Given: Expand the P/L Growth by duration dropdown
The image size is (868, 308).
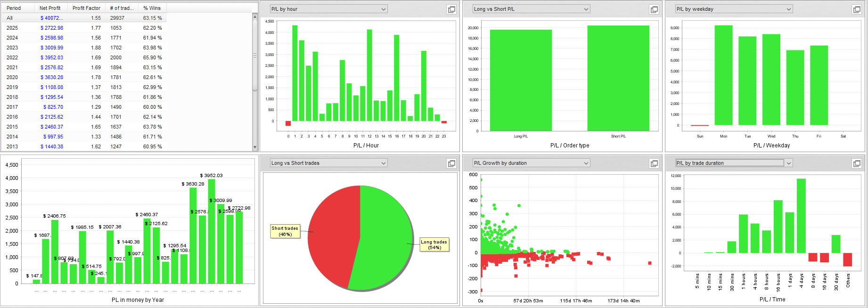Looking at the screenshot, I should pyautogui.click(x=586, y=163).
